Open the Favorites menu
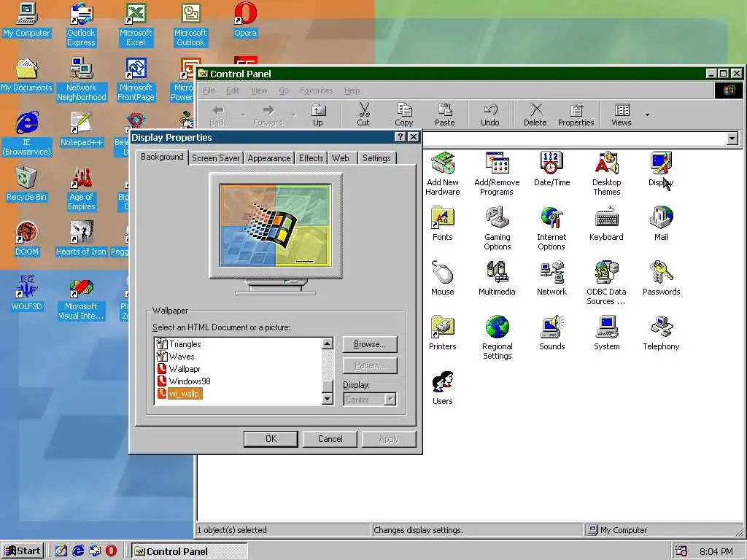Image resolution: width=747 pixels, height=560 pixels. [316, 90]
